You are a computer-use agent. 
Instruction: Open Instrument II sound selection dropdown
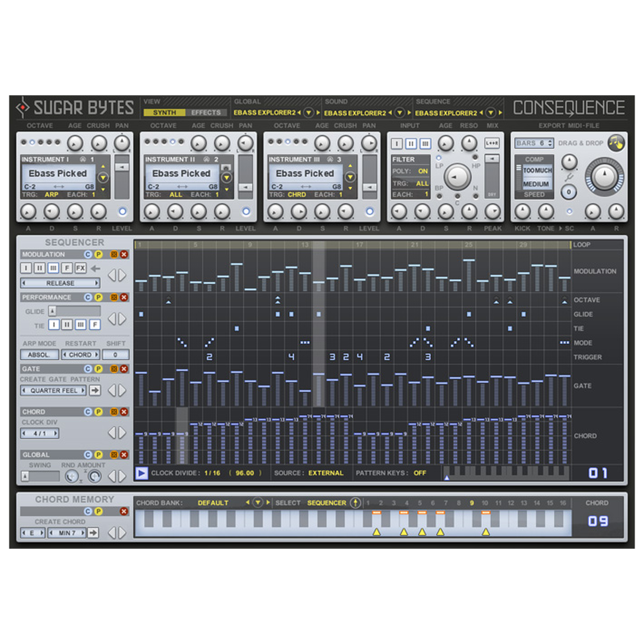227,178
